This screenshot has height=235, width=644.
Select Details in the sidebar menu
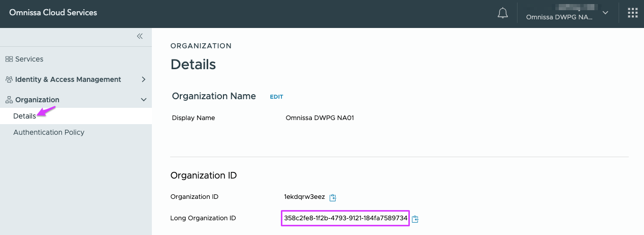point(24,116)
